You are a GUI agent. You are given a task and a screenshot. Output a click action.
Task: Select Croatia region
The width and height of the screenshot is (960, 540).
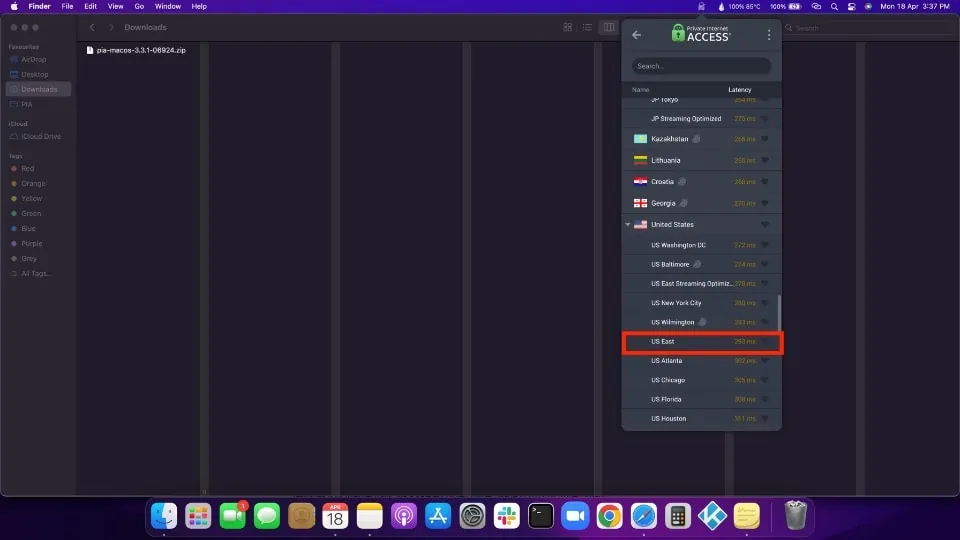click(x=702, y=182)
